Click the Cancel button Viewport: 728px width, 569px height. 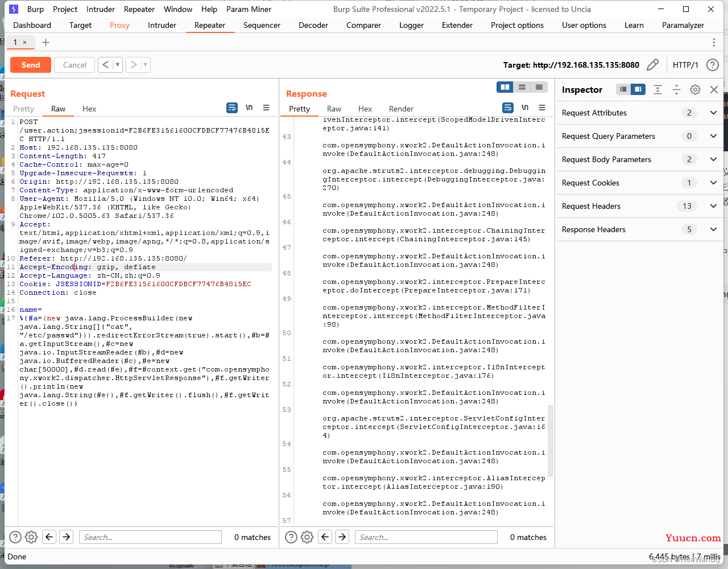(x=75, y=65)
